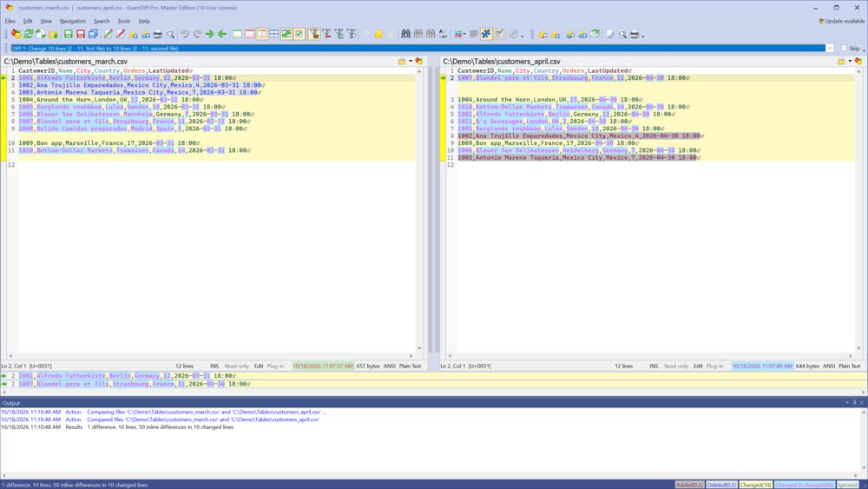Click the white notepad edit icon left of magnifier
Image resolution: width=868 pixels, height=489 pixels.
[610, 35]
